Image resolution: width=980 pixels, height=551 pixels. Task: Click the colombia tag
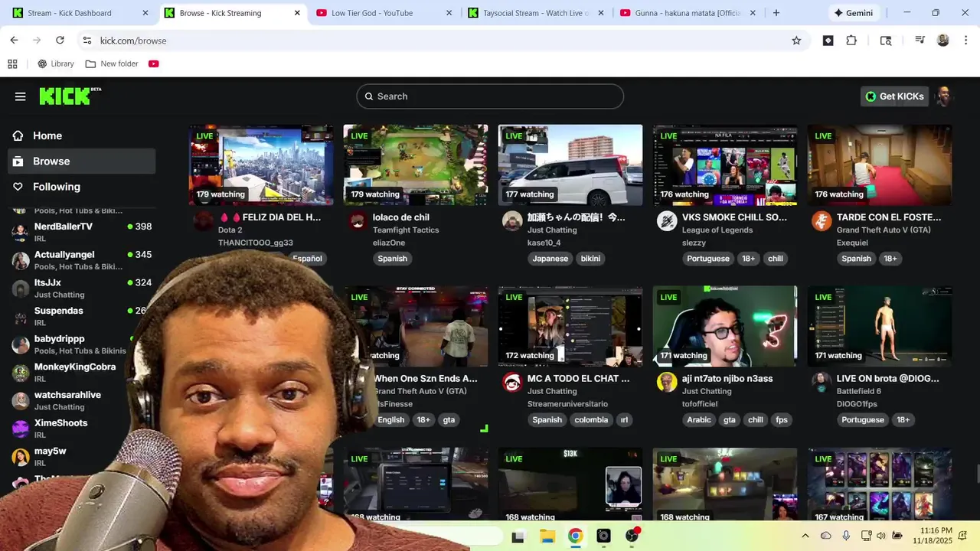[x=591, y=420]
